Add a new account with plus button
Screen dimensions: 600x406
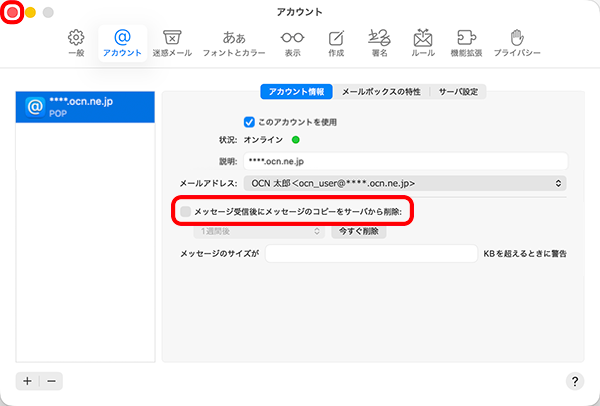27,381
